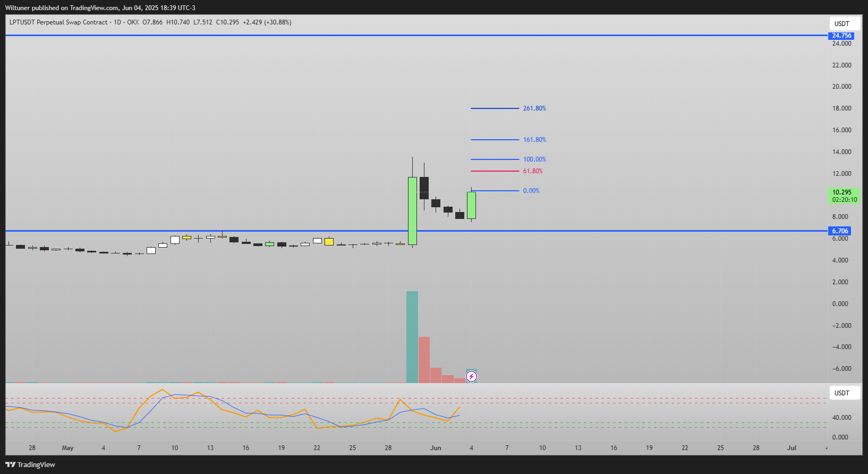The image size is (868, 474).
Task: Click the 14.000 tick on the price axis
Action: (x=841, y=152)
